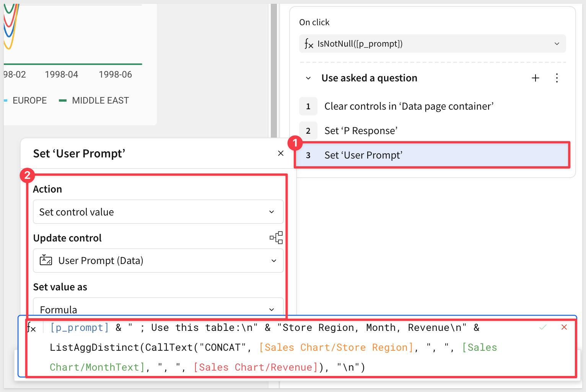Close the Set 'User Prompt' panel
The image size is (586, 392).
(280, 153)
